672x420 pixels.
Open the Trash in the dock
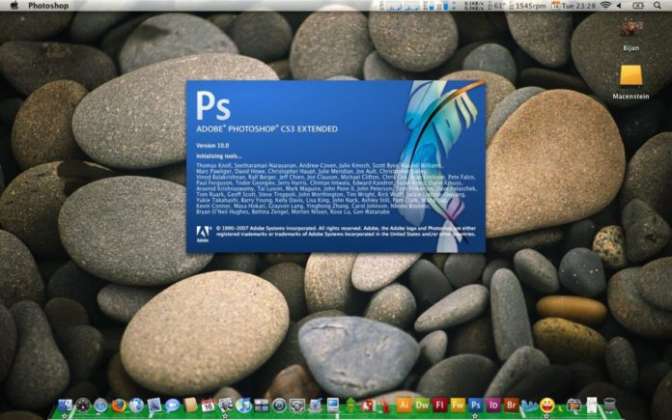[609, 406]
